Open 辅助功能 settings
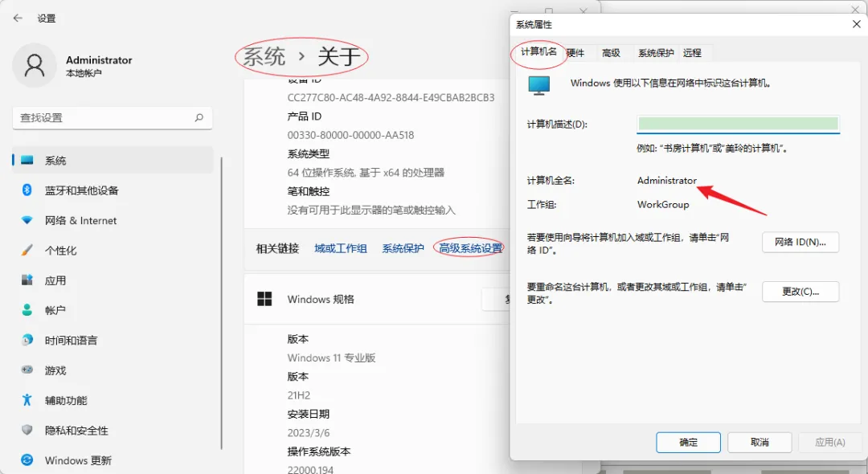Screen dimensions: 868x474 (113, 400)
